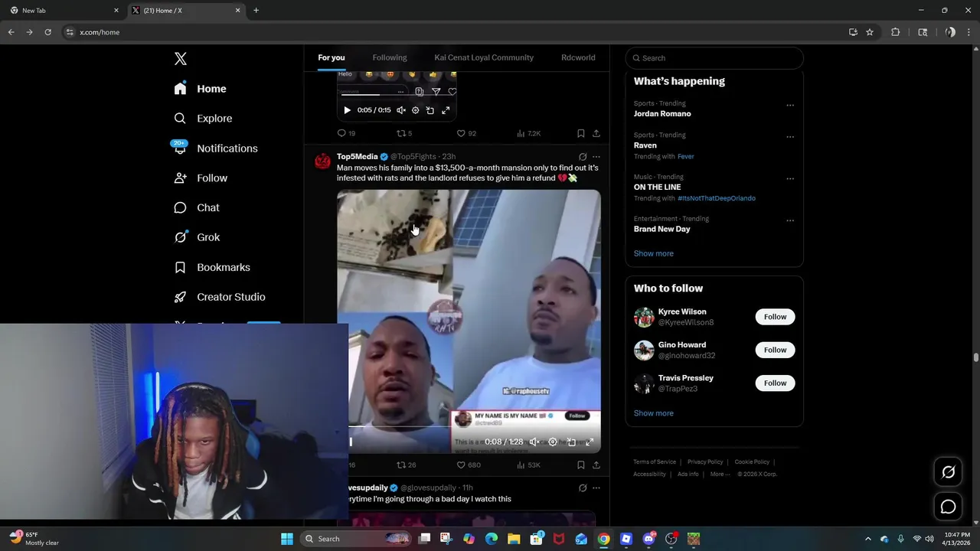Open the More footer menu

720,474
